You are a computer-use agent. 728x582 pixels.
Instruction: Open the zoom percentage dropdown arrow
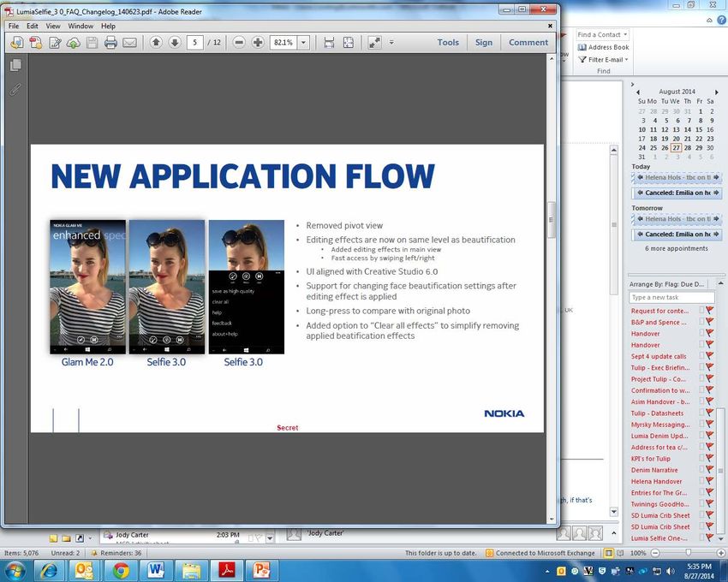coord(303,43)
